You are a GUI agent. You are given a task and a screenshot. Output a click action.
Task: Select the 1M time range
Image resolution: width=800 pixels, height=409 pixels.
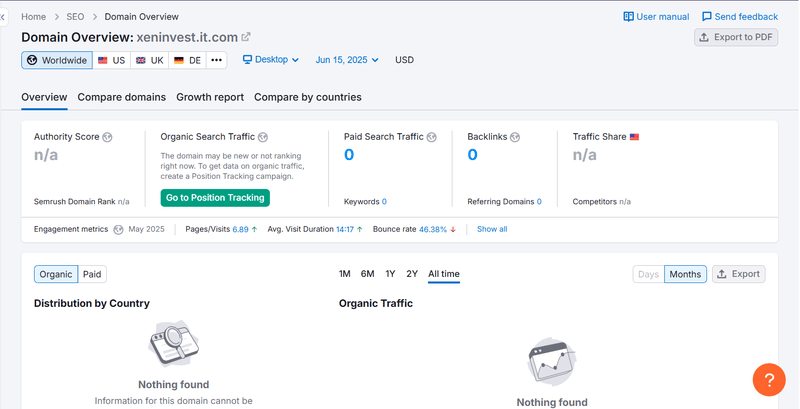(344, 274)
